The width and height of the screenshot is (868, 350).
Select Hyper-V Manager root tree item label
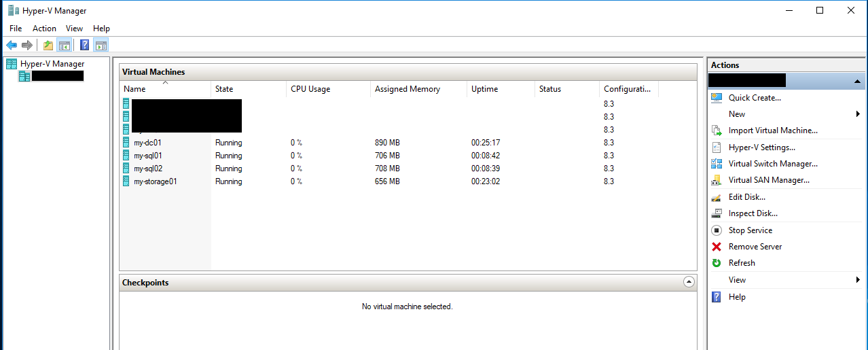tap(52, 64)
